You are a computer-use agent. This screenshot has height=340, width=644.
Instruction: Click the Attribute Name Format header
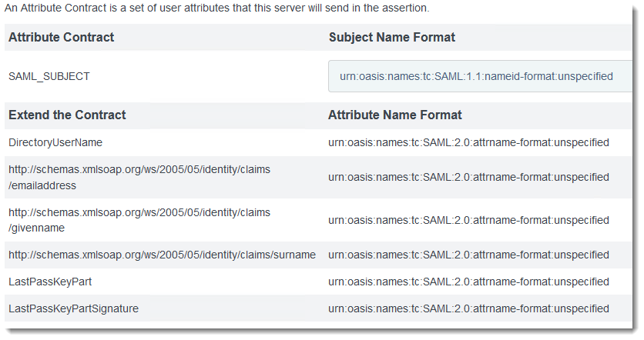pos(394,115)
